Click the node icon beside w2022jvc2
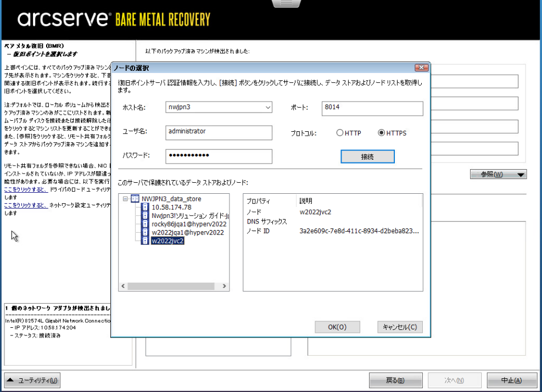Screen dimensions: 542x392 click(x=145, y=240)
